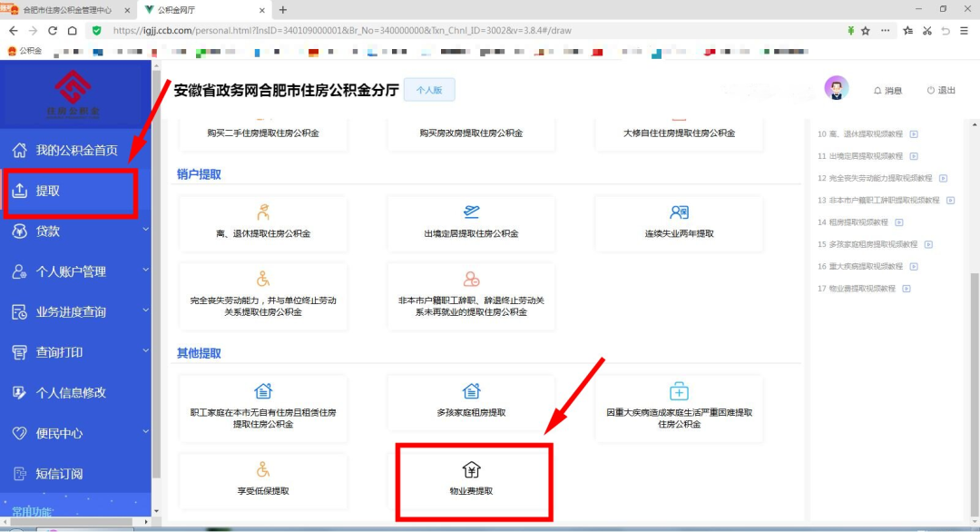
Task: Click the 因重大疾病 medical kit icon
Action: coord(679,391)
